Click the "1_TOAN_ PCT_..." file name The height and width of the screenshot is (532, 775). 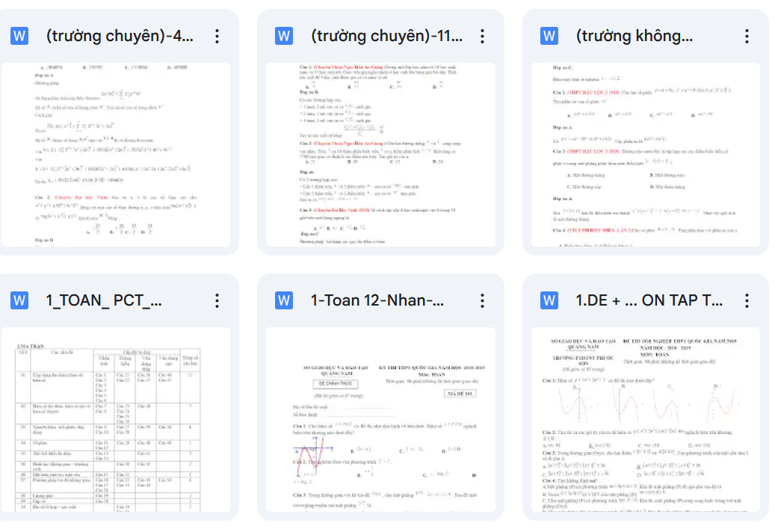pyautogui.click(x=104, y=300)
